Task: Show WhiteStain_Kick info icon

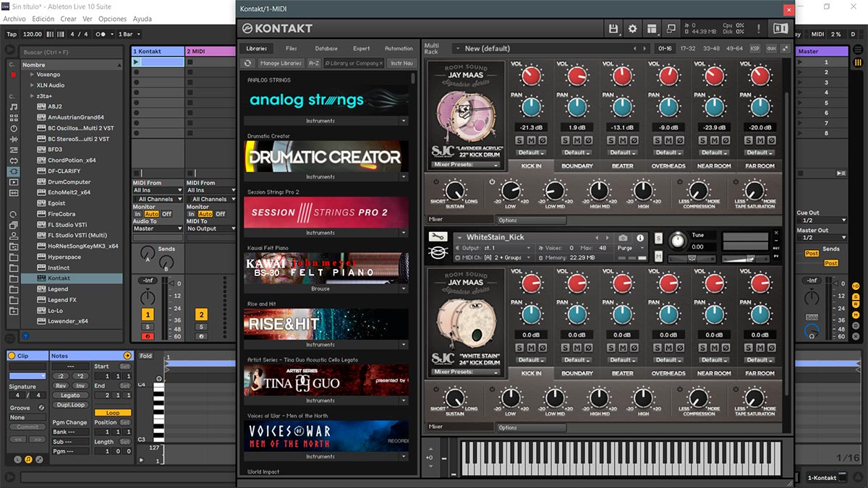Action: click(x=640, y=237)
